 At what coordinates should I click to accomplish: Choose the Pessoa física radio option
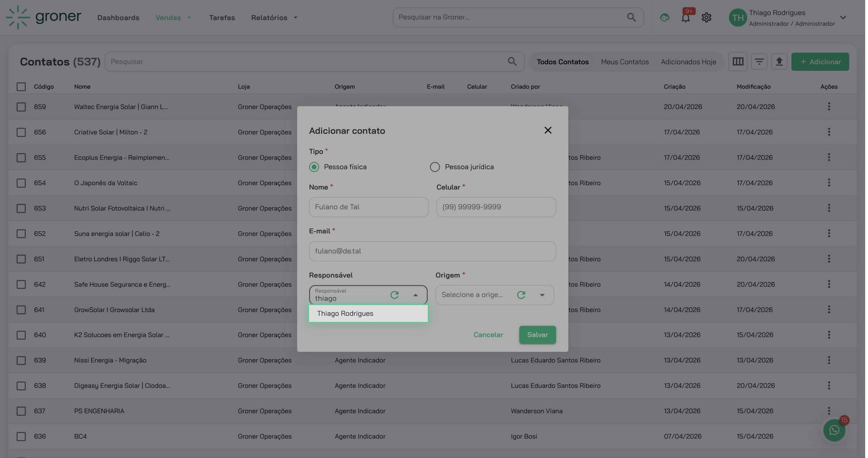pyautogui.click(x=314, y=167)
